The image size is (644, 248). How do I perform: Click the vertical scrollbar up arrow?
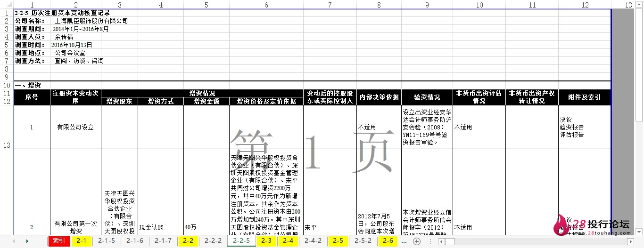(639, 5)
